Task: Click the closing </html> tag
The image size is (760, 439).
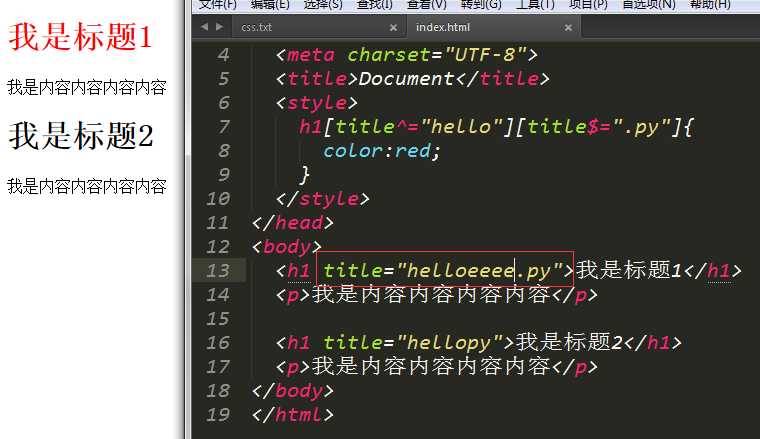Action: pos(293,415)
